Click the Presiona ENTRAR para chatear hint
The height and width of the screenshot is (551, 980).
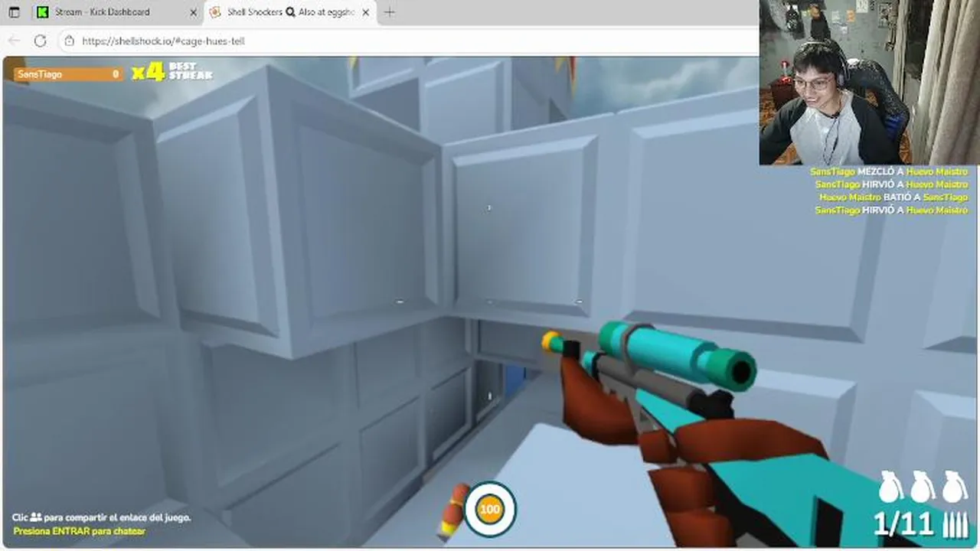point(79,531)
